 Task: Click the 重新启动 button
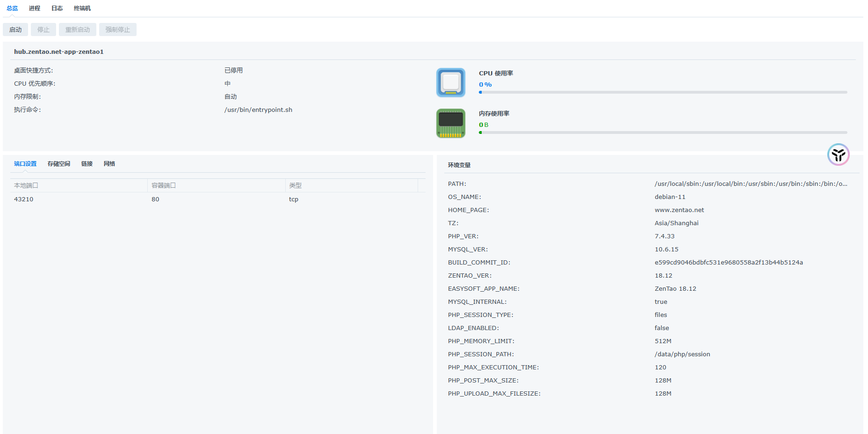[78, 29]
